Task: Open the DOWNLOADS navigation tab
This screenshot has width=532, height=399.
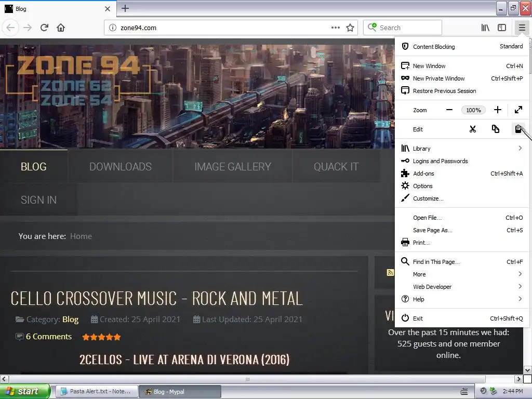Action: pyautogui.click(x=121, y=166)
